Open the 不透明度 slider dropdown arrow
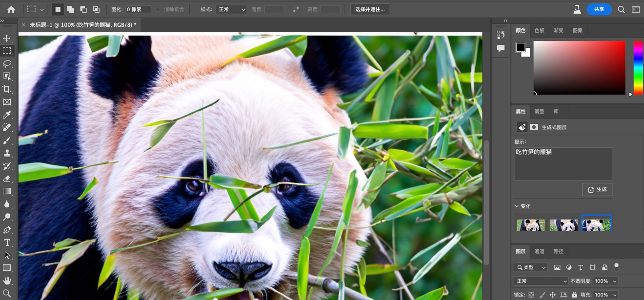The width and height of the screenshot is (644, 300). (615, 281)
